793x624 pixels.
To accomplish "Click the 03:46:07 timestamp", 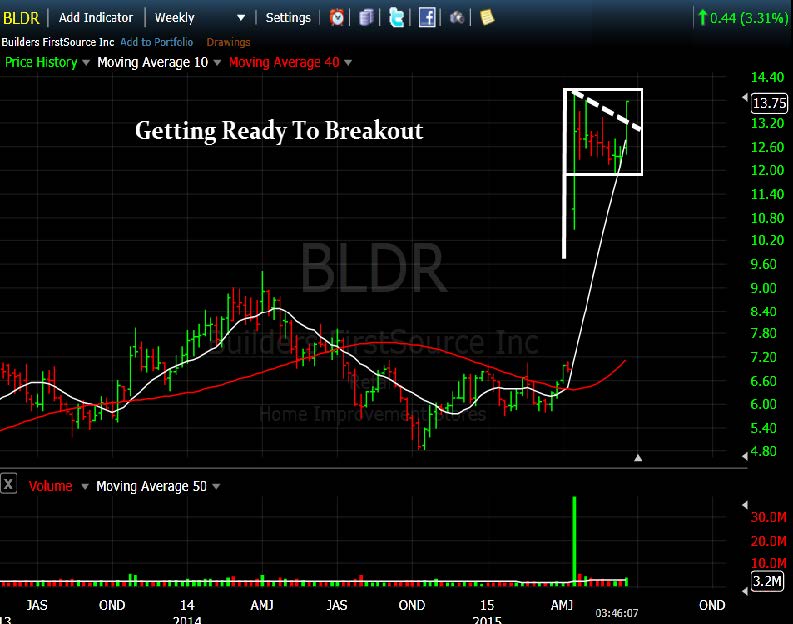I will click(616, 613).
